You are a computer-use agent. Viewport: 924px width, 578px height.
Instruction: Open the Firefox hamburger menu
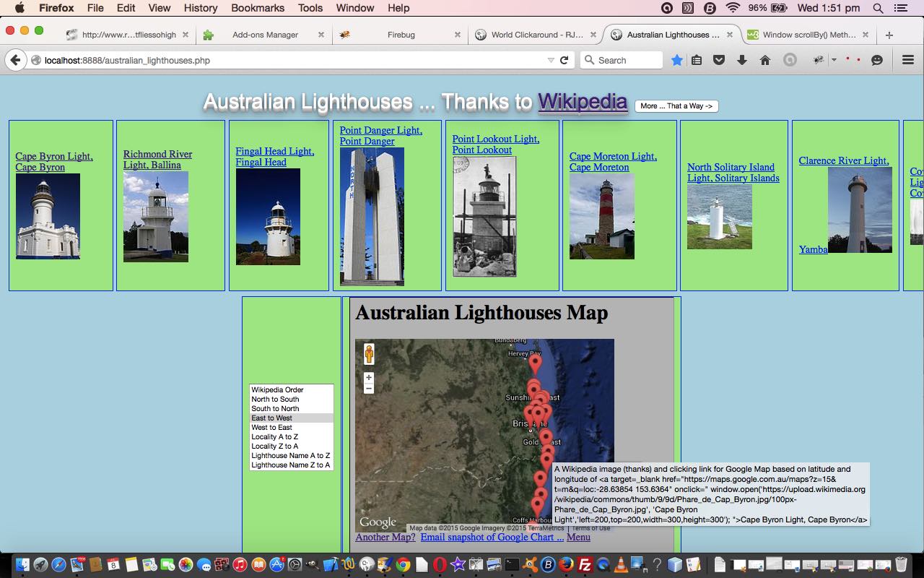click(x=908, y=60)
